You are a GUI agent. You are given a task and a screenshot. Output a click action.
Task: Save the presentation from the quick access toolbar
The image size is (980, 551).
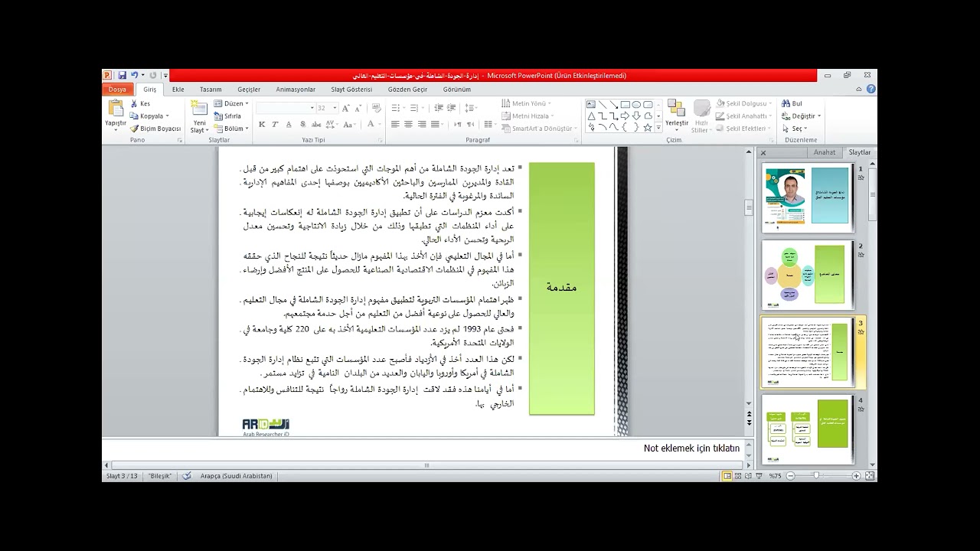click(x=122, y=75)
